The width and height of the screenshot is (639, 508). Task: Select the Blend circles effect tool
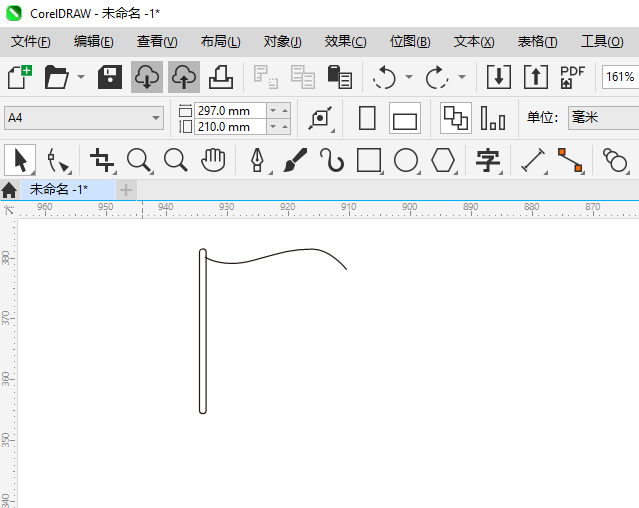tap(615, 160)
